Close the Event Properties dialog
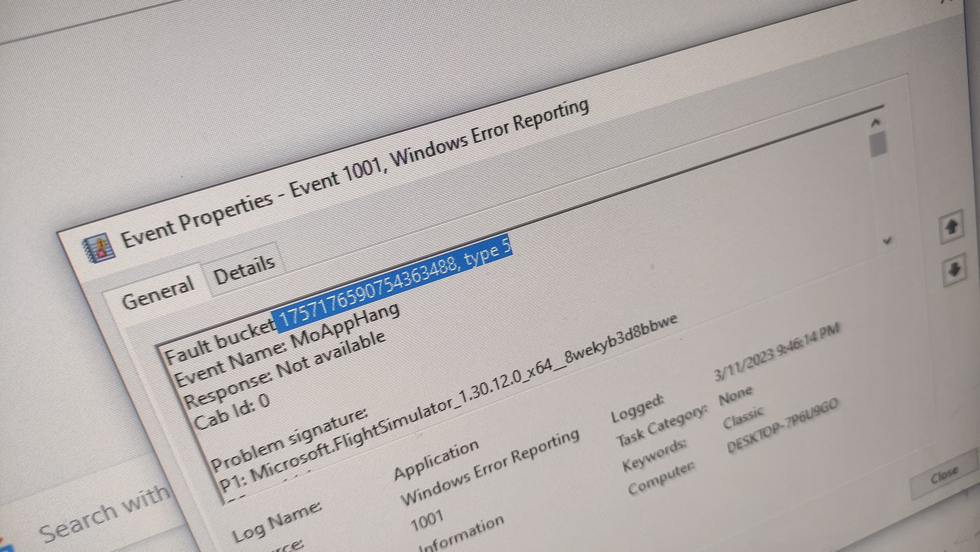 [944, 474]
